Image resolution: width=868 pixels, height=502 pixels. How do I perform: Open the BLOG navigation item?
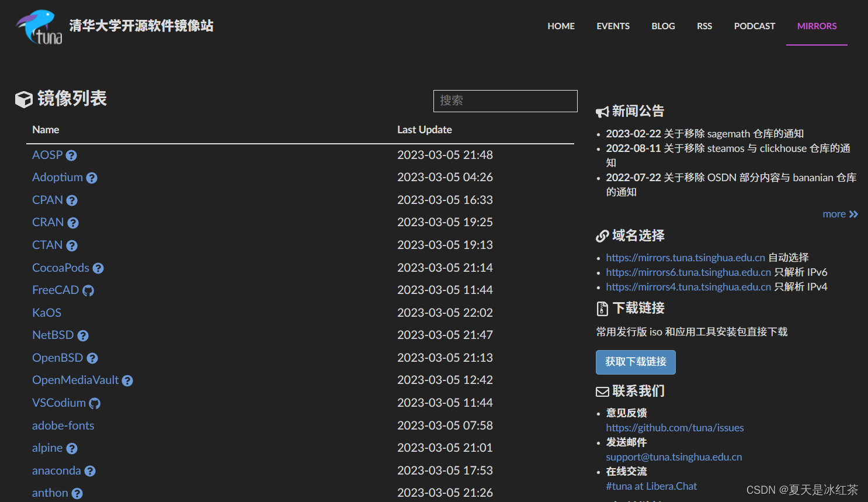663,26
